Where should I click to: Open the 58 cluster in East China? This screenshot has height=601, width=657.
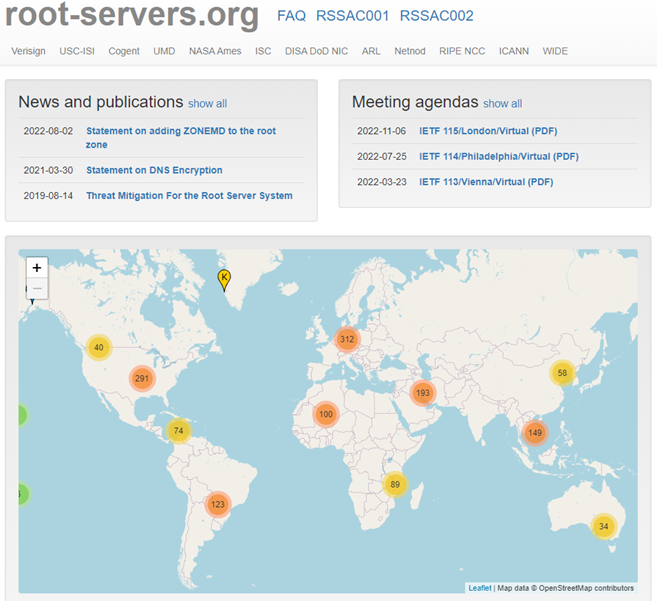coord(562,373)
